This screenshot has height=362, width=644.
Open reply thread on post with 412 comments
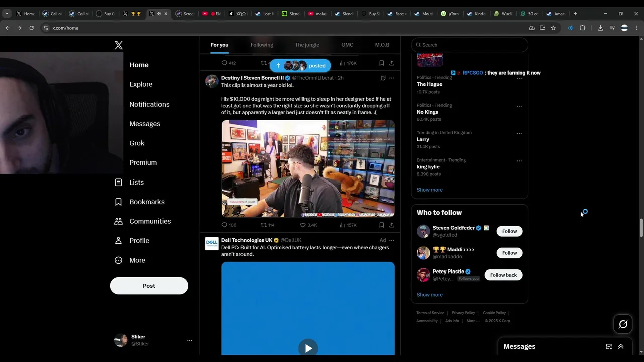tap(229, 63)
